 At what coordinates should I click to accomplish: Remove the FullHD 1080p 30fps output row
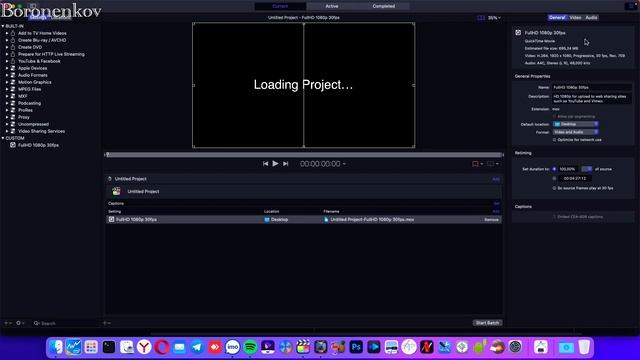(491, 220)
